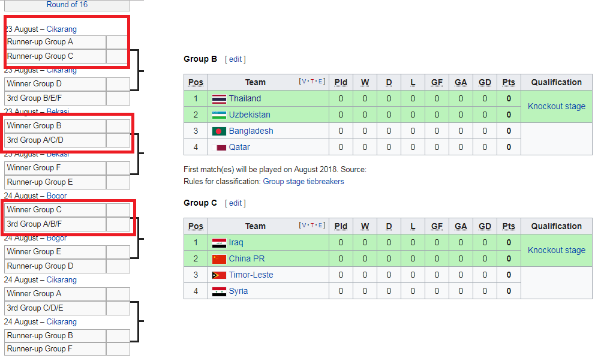Edit the Group B section

pos(235,59)
